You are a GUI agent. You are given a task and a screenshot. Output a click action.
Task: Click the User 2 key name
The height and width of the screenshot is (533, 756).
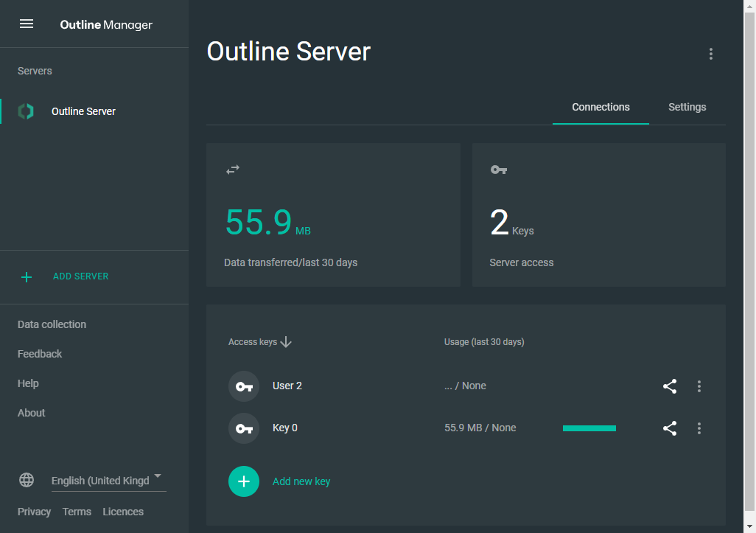[x=287, y=386]
